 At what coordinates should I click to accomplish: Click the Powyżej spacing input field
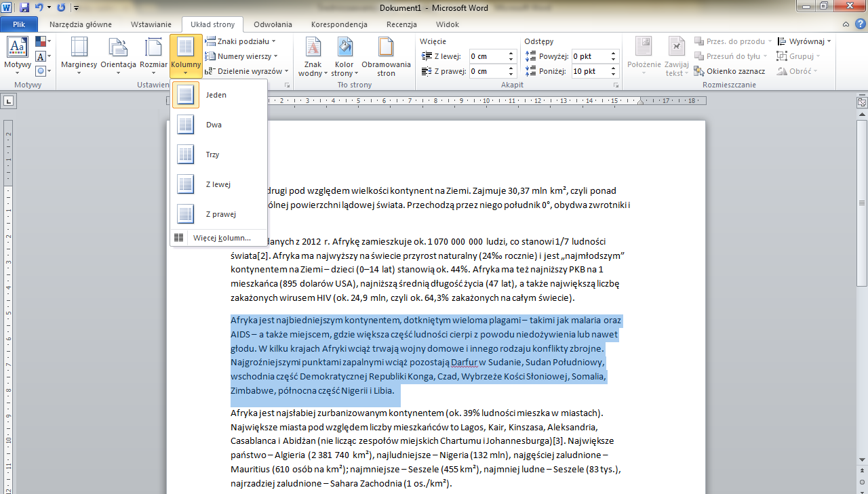coord(590,56)
